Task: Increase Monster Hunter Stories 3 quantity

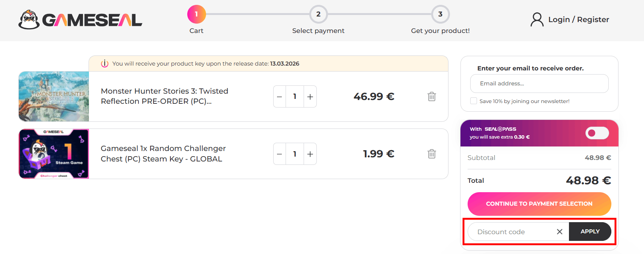Action: pos(310,97)
